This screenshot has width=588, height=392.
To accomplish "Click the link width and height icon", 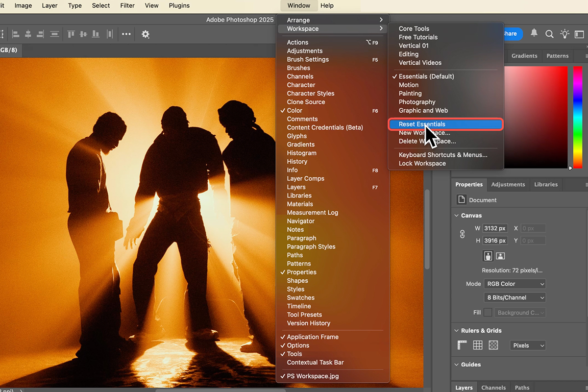I will (x=462, y=235).
